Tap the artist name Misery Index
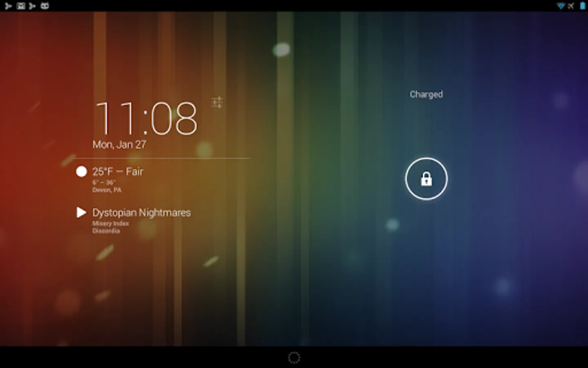Viewport: 588px width, 368px height. click(110, 223)
